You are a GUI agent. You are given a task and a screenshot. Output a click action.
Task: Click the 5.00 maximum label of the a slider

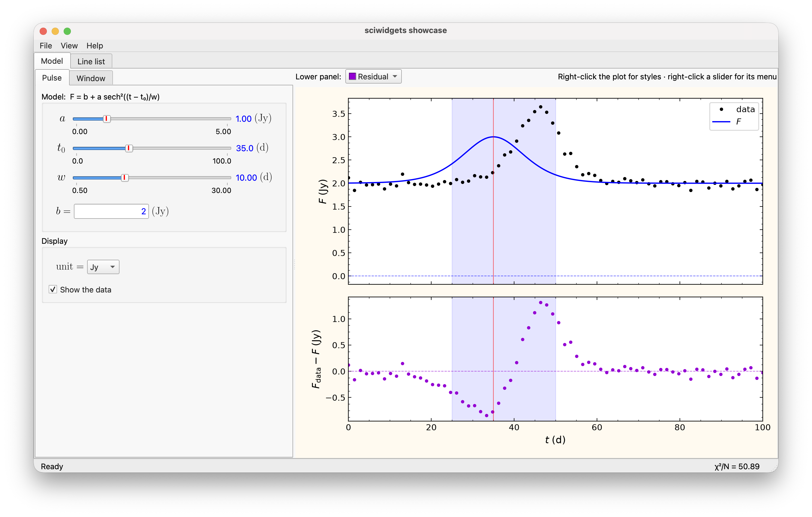pos(223,132)
